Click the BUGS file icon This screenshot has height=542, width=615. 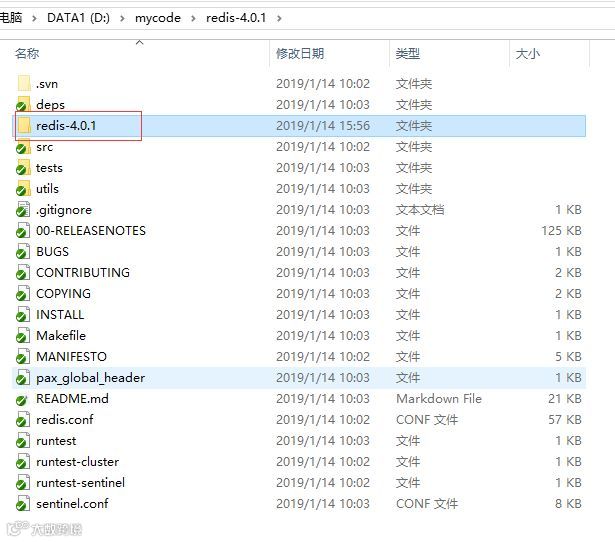pos(23,251)
